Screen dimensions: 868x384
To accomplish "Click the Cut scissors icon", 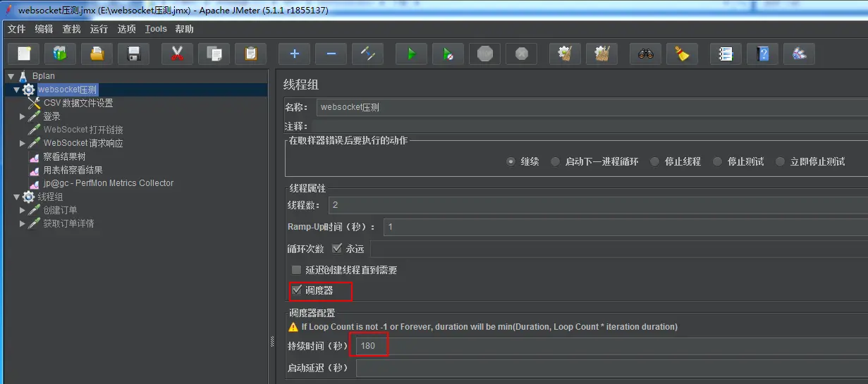I will (177, 54).
